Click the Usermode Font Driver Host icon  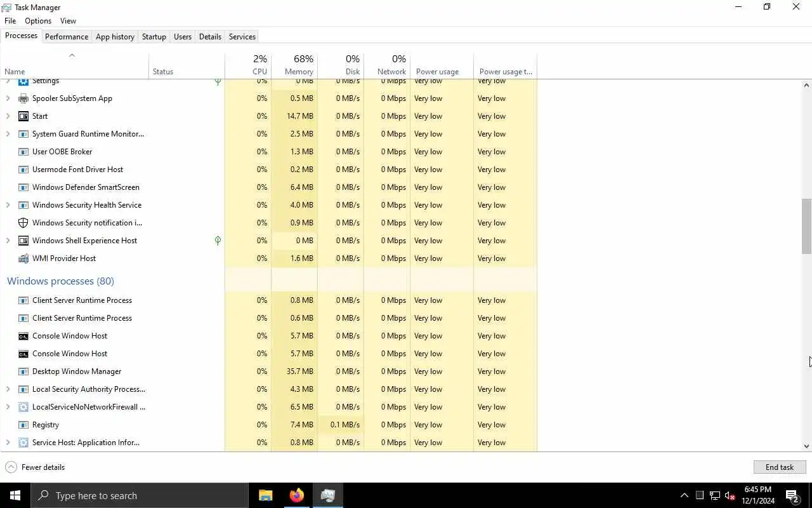click(x=23, y=170)
